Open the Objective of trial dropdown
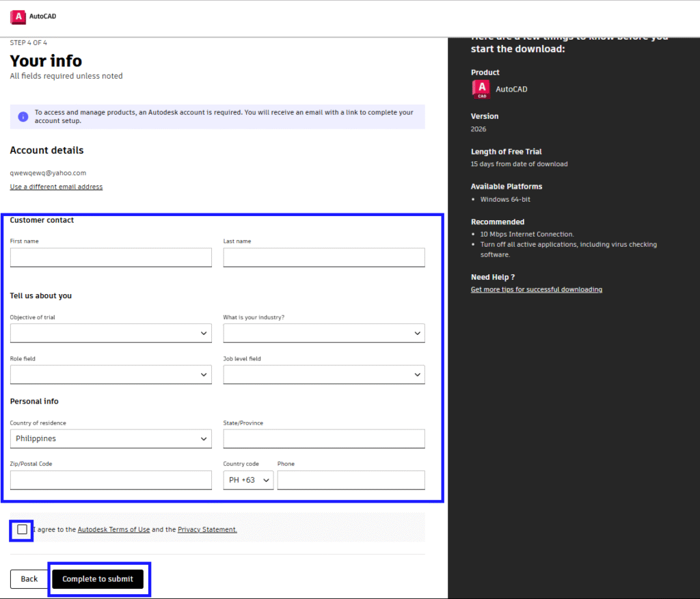Viewport: 700px width, 599px height. click(111, 333)
